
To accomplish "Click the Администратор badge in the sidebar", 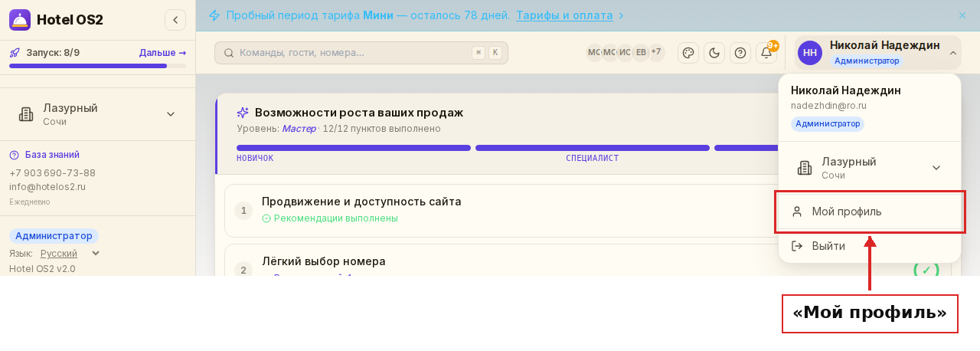I will click(x=54, y=236).
